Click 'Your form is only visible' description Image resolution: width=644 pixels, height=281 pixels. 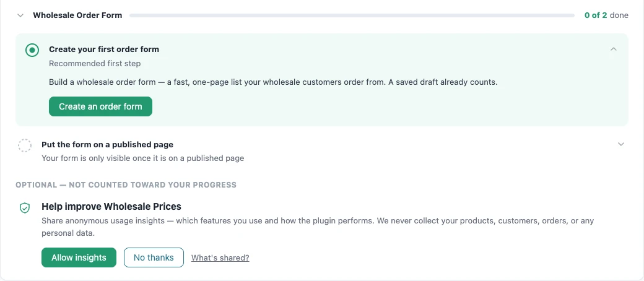click(143, 158)
